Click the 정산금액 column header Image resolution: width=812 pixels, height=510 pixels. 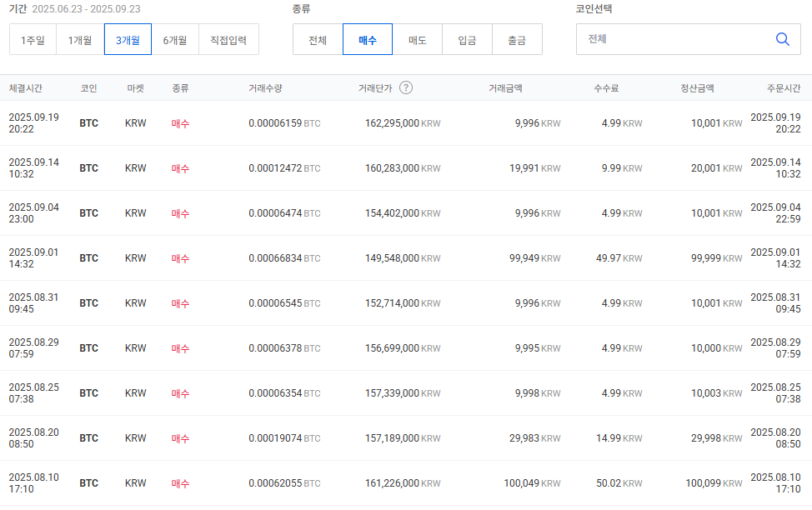695,87
